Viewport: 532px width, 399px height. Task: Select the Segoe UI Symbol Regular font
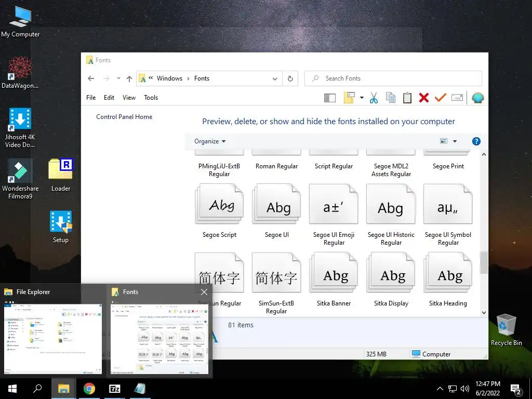(448, 204)
